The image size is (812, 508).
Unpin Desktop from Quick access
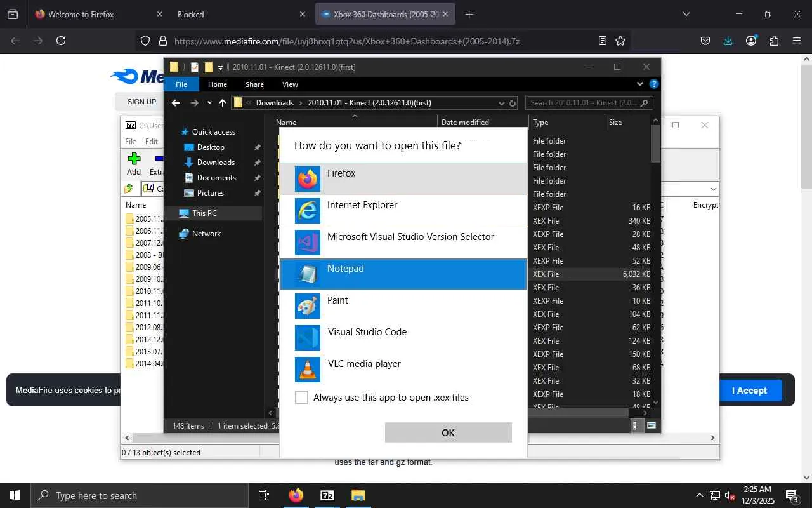pos(257,147)
